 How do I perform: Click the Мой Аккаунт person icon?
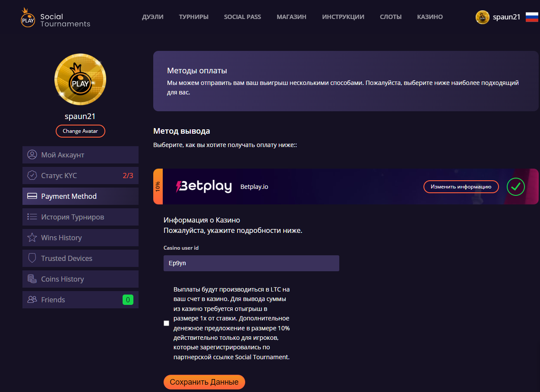32,155
